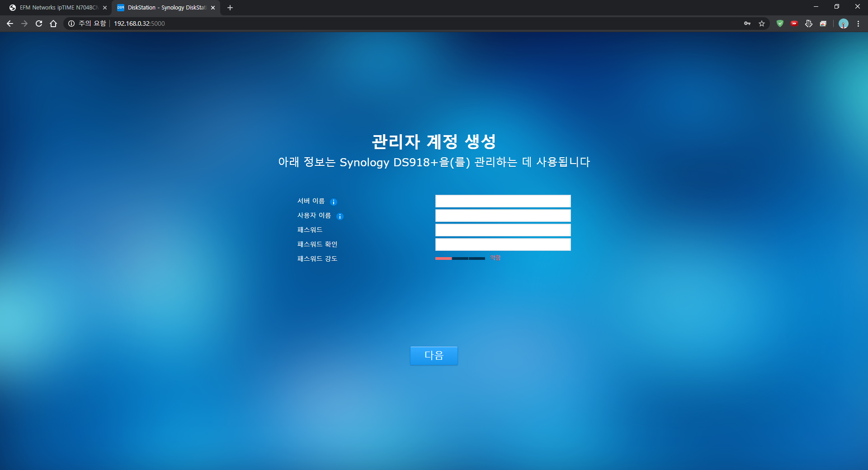Open the double down-arrow download extension
The image size is (868, 470).
pyautogui.click(x=809, y=23)
